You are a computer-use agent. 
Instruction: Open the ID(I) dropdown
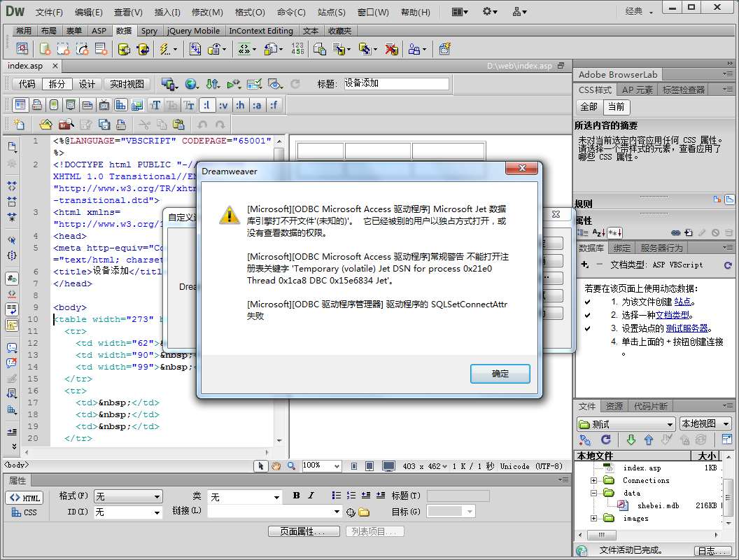coord(128,512)
